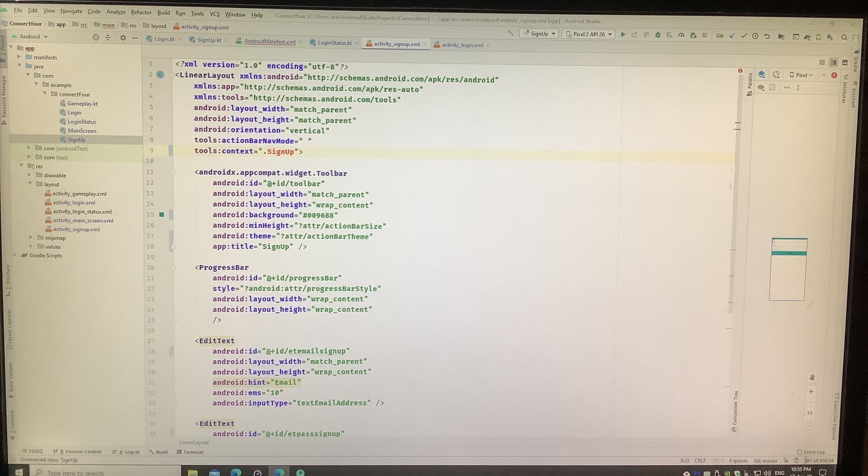Open the Project Structure folder icon
Screen dimensions: 868x476
coord(781,36)
